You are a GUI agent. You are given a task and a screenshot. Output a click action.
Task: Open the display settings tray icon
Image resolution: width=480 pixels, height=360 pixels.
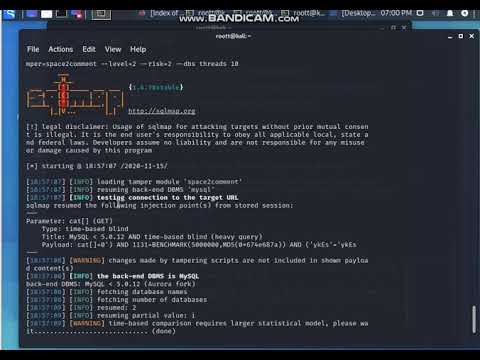tap(420, 13)
